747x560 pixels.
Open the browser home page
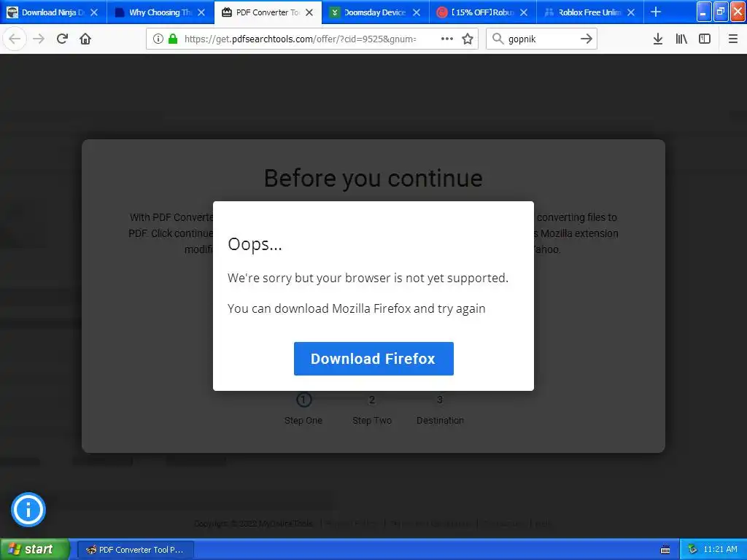point(85,39)
